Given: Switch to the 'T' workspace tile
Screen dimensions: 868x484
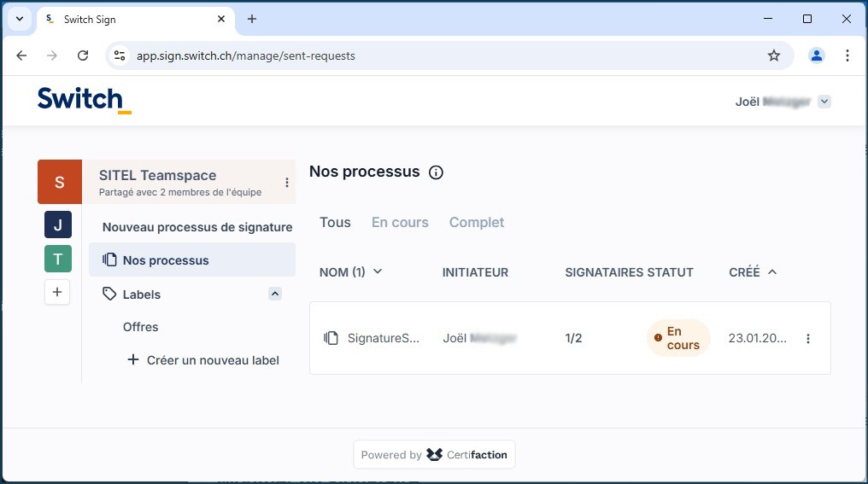Looking at the screenshot, I should click(x=58, y=259).
